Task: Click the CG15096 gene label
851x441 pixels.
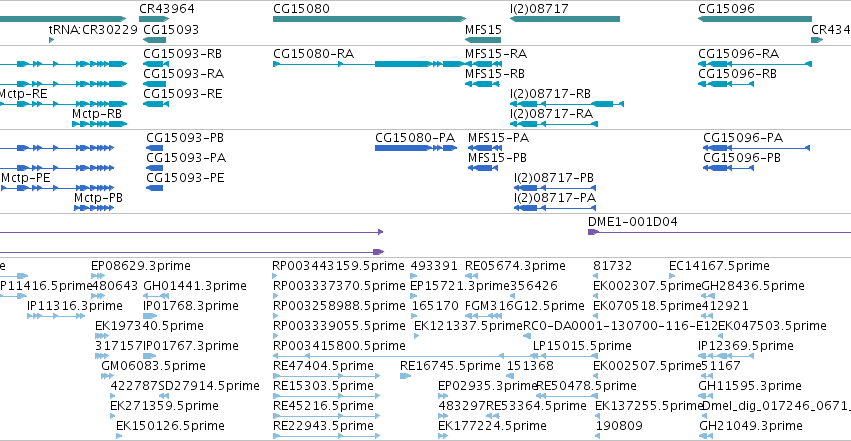Action: 726,8
